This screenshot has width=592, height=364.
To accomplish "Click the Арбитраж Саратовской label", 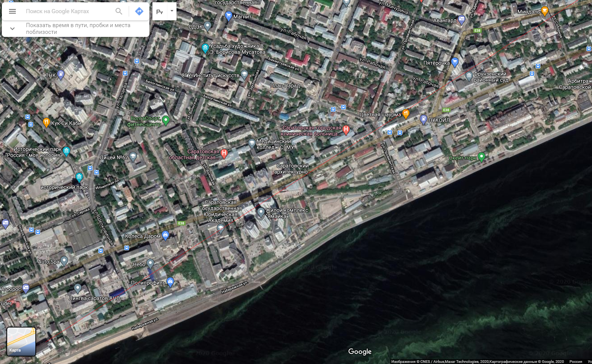I will point(575,84).
